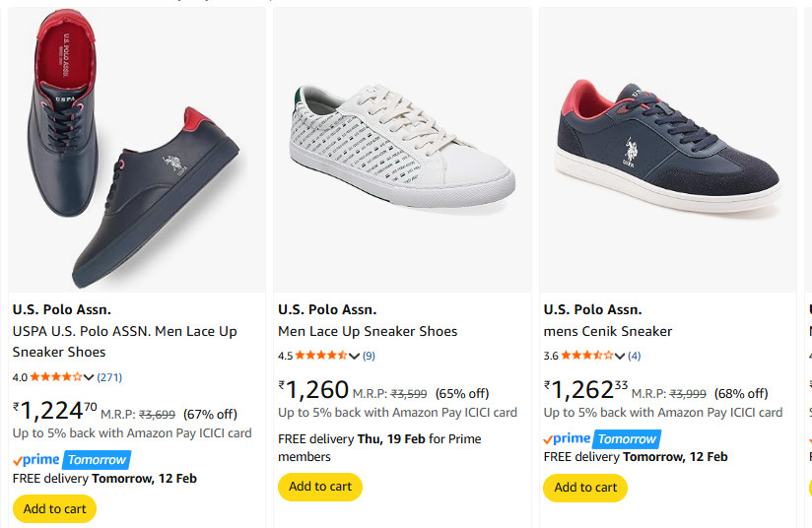View the 9 reviews link
This screenshot has height=528, width=812.
point(369,356)
